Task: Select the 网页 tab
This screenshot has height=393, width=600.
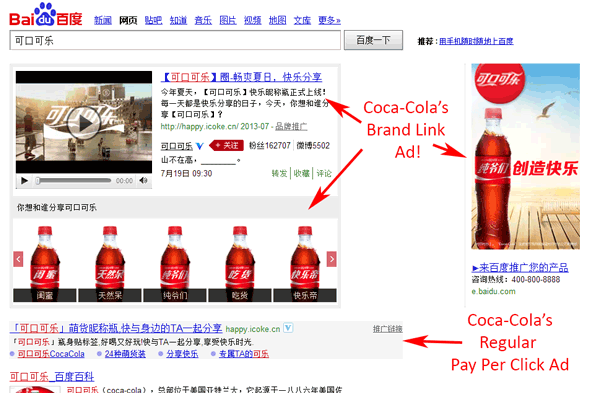Action: (x=128, y=20)
